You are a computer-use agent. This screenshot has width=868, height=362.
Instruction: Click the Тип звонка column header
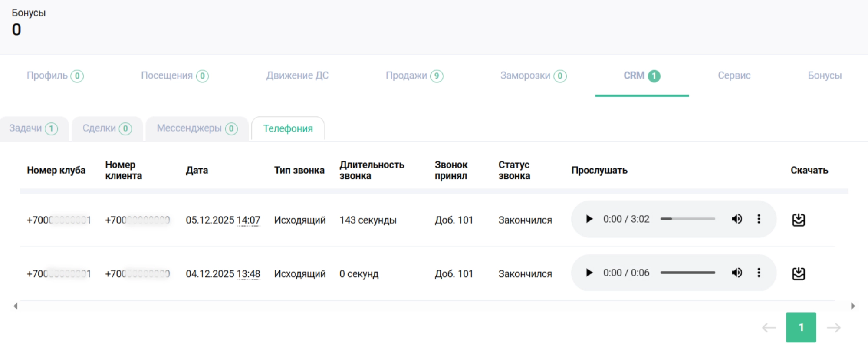coord(299,170)
